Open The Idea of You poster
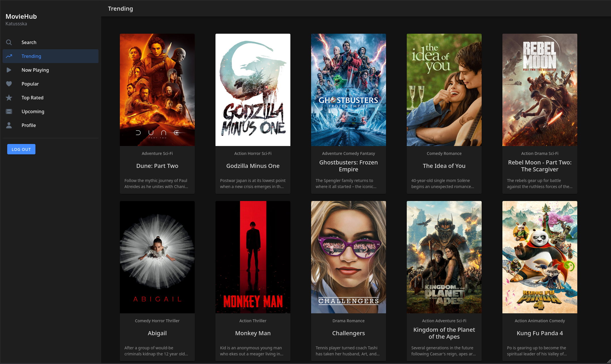The width and height of the screenshot is (611, 364). 444,90
